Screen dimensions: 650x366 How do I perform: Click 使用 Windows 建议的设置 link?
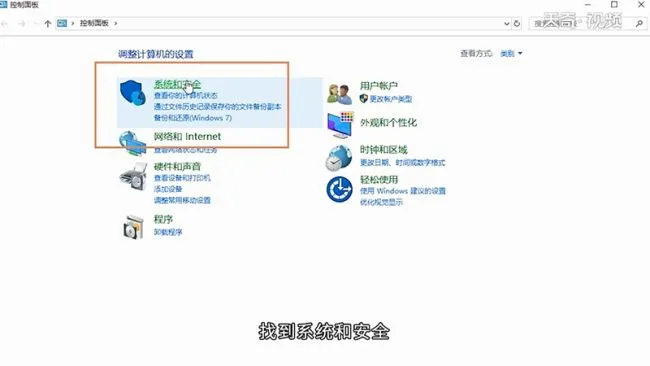click(403, 191)
